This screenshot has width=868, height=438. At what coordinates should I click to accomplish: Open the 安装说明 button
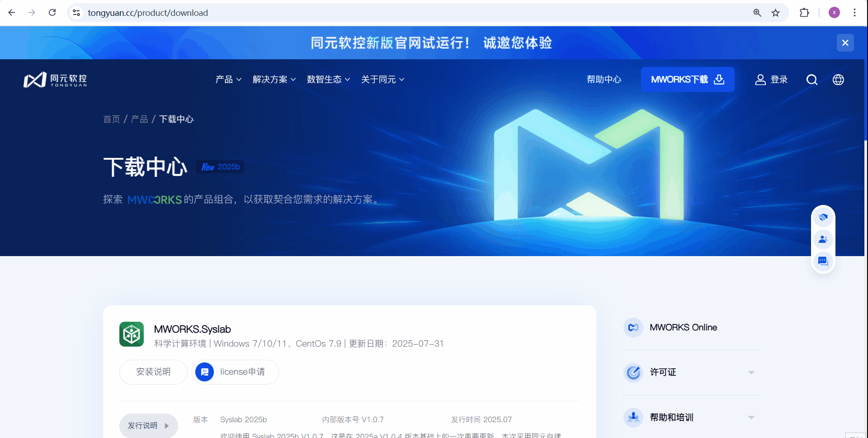coord(153,372)
